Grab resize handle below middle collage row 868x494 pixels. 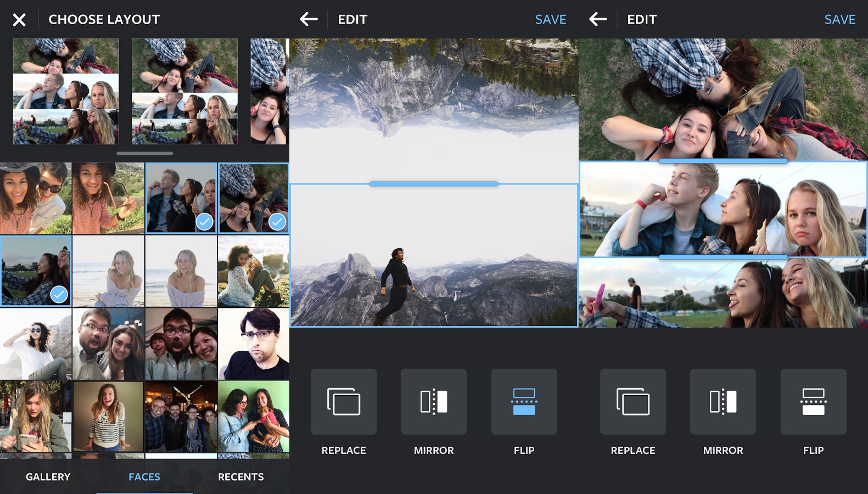pos(723,257)
